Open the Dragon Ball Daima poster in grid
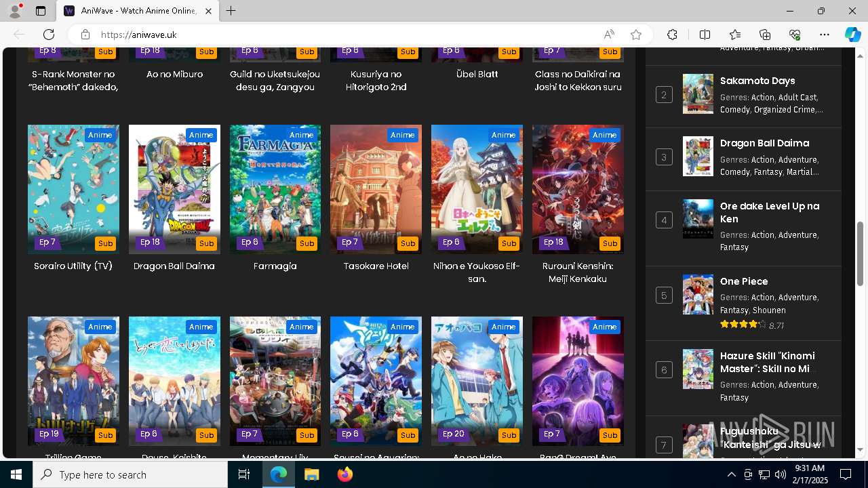The image size is (868, 488). (x=174, y=189)
